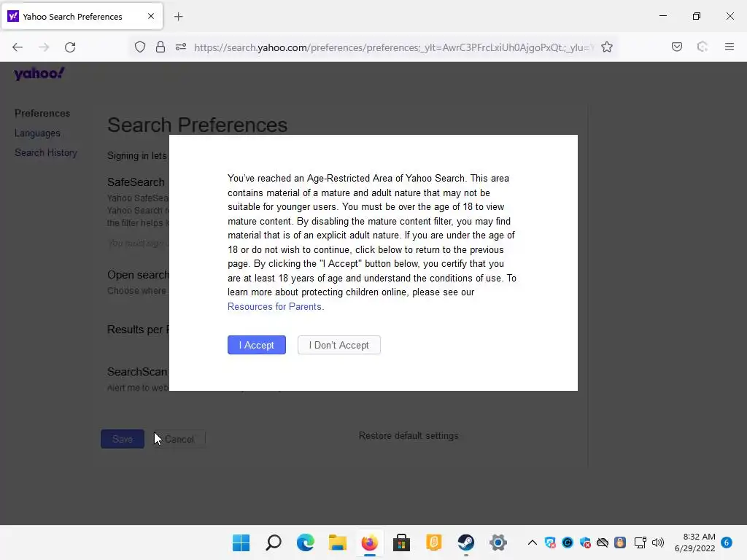Select the Yahoo Search Preferences tab

tap(82, 17)
